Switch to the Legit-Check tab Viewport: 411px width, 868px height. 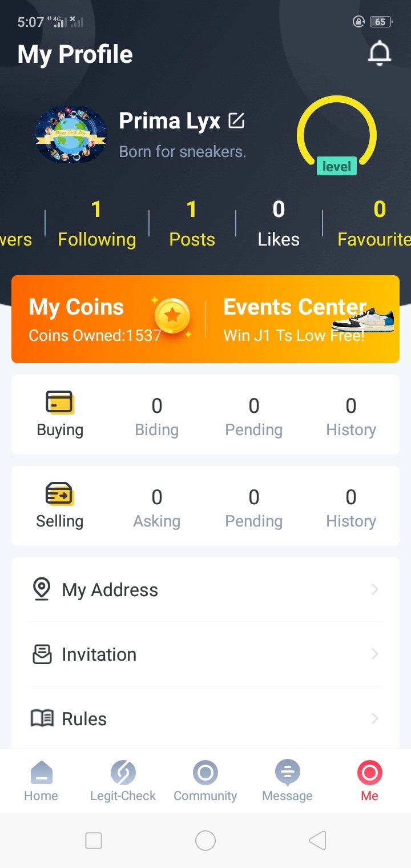[x=123, y=781]
